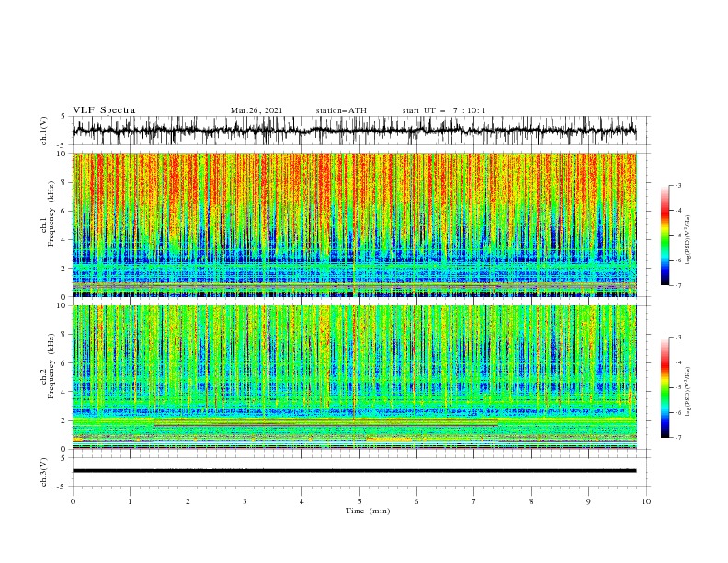The height and width of the screenshot is (563, 728).
Task: Click the "-7" label on ch.1 color bar
Action: (x=678, y=285)
